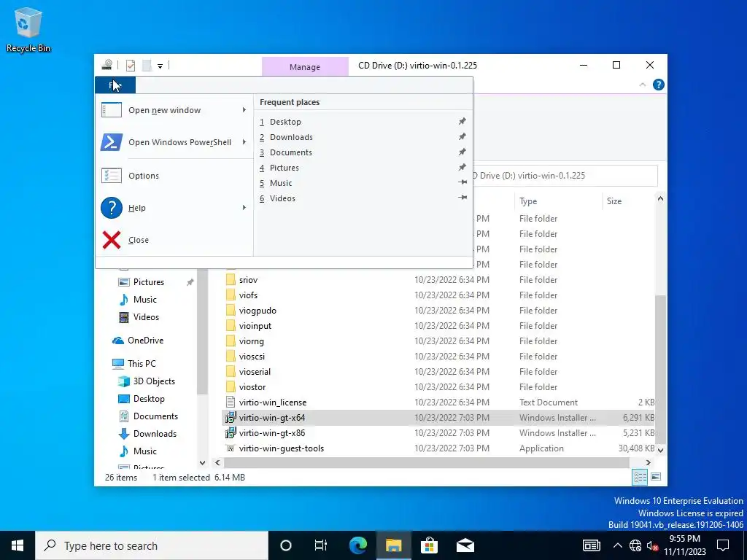Pin Videos in Frequent places
The width and height of the screenshot is (747, 560).
coord(462,197)
